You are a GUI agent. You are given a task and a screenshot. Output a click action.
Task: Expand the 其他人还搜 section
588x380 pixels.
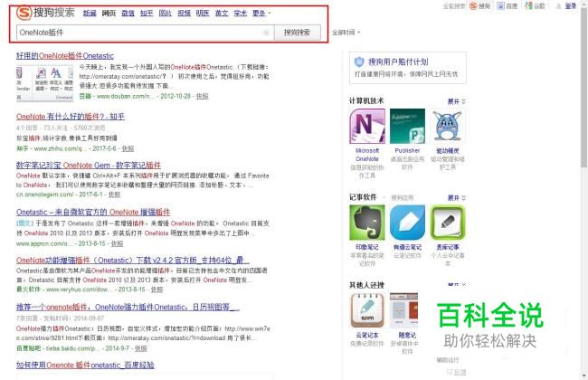[x=456, y=285]
